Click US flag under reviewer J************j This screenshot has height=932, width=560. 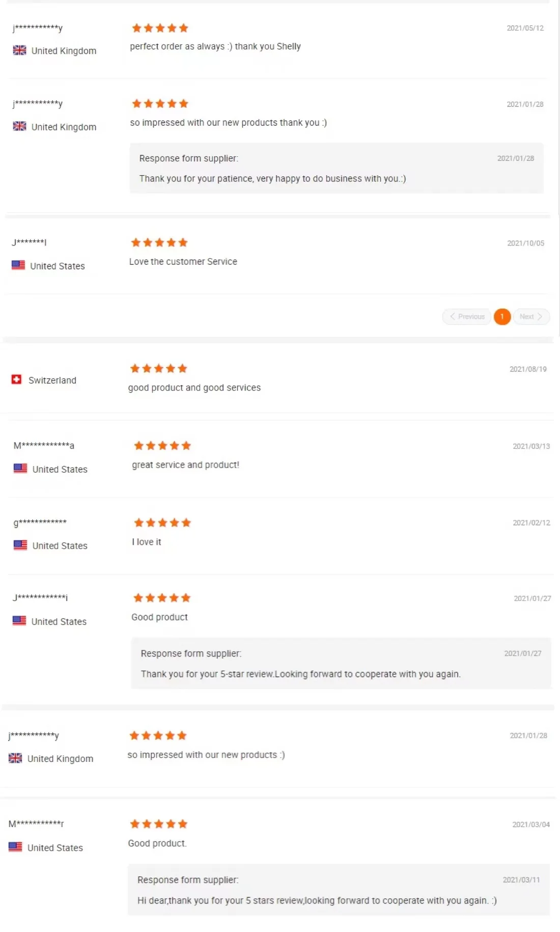click(19, 620)
